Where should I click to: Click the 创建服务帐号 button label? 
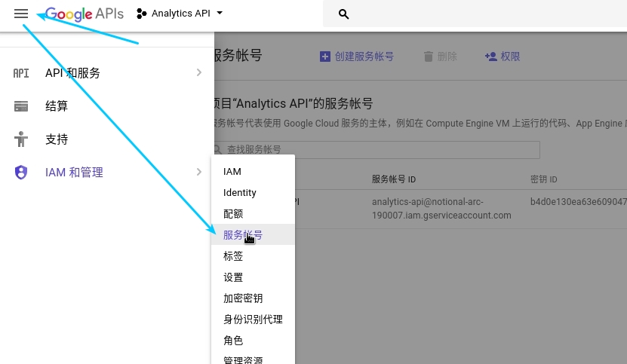tap(364, 57)
